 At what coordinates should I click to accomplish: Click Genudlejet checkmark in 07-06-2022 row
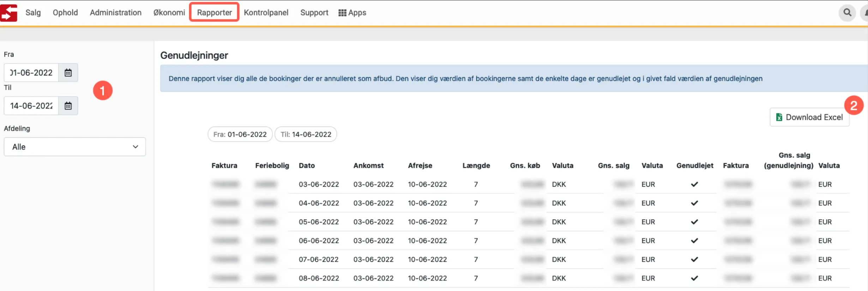(x=694, y=259)
